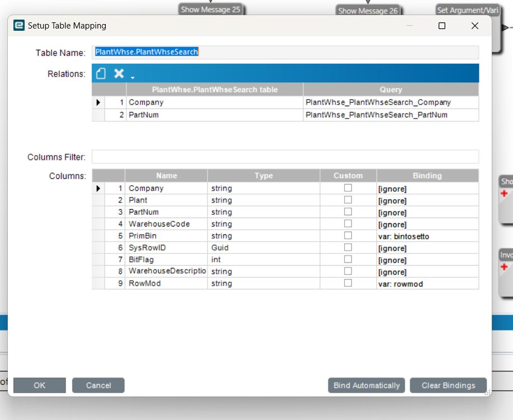513x420 pixels.
Task: Click the OK button
Action: tap(40, 385)
